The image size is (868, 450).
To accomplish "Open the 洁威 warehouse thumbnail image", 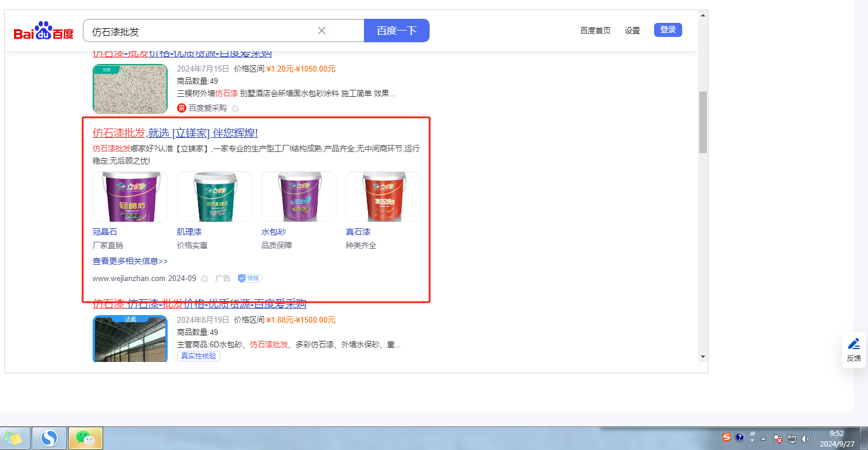I will pos(130,339).
